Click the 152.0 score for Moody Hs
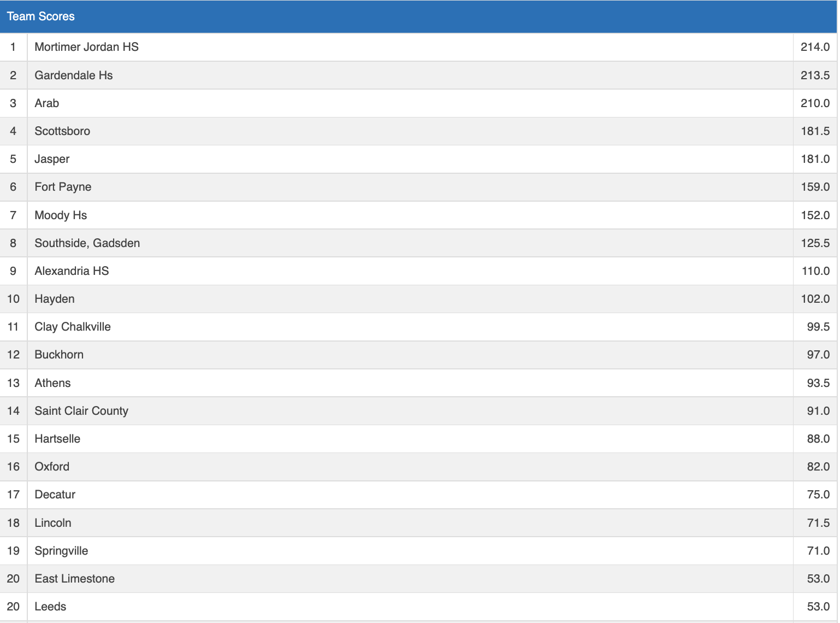Viewport: 840px width, 623px height. (x=815, y=215)
